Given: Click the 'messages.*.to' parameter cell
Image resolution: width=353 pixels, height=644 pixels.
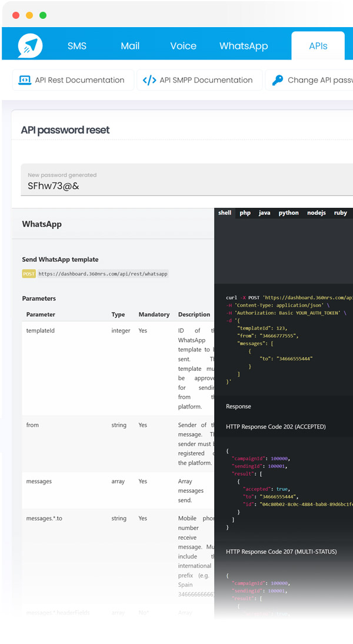Looking at the screenshot, I should [44, 519].
